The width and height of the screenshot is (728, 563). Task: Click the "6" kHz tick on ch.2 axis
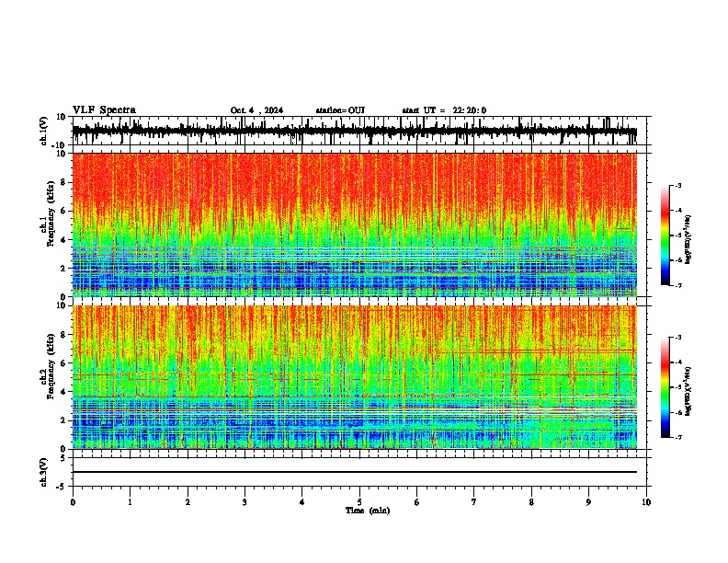point(63,363)
